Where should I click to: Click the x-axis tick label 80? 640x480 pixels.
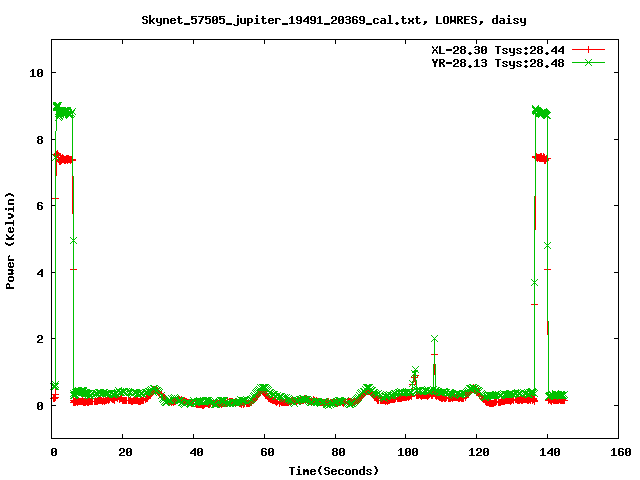click(338, 452)
